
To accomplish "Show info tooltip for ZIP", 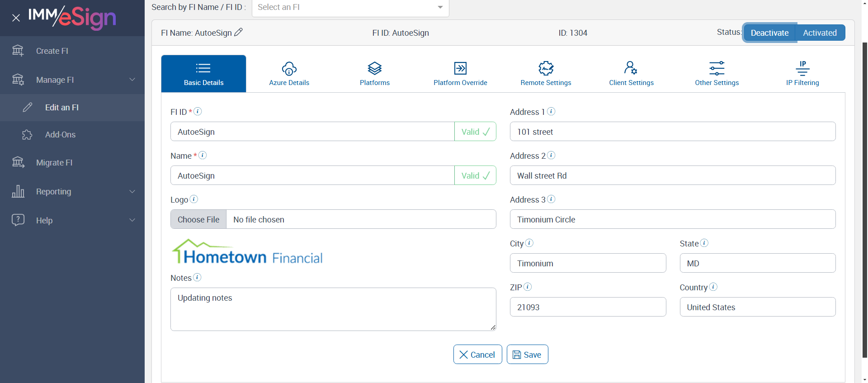I will click(528, 287).
